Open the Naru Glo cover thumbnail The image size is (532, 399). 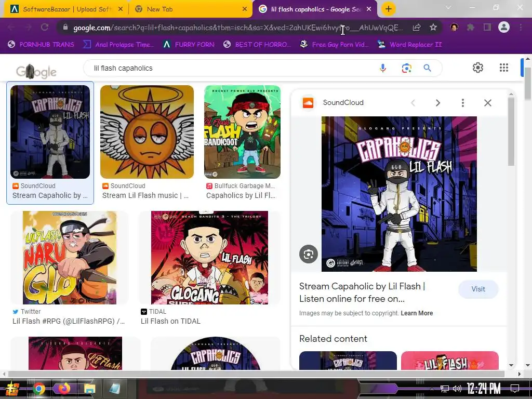(x=70, y=258)
